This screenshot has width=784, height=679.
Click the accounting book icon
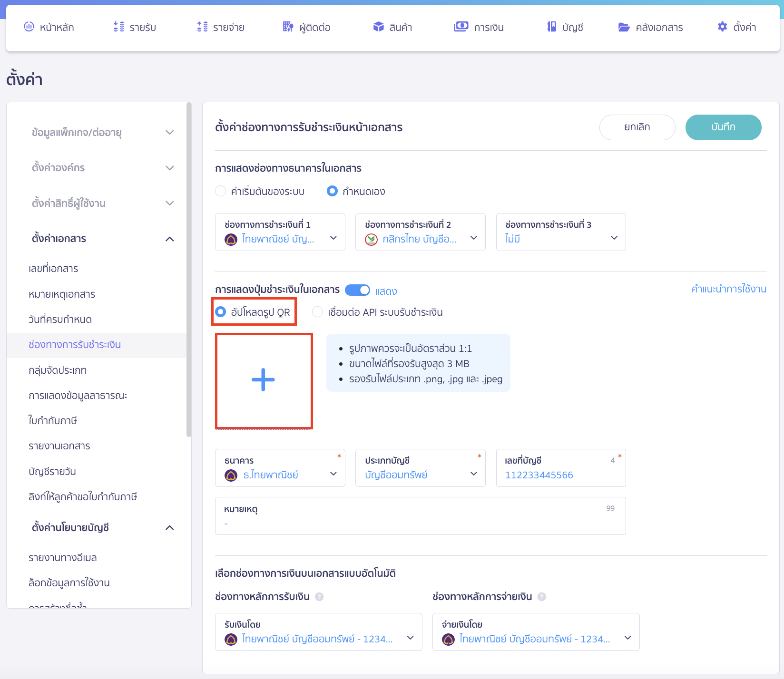coord(551,27)
